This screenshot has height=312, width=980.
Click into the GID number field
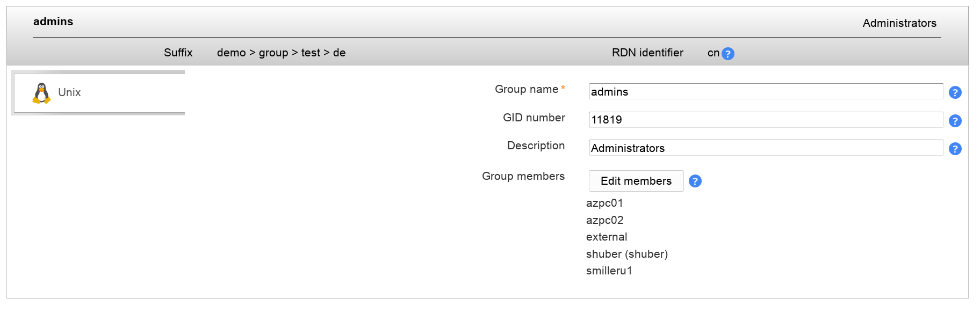[x=765, y=120]
